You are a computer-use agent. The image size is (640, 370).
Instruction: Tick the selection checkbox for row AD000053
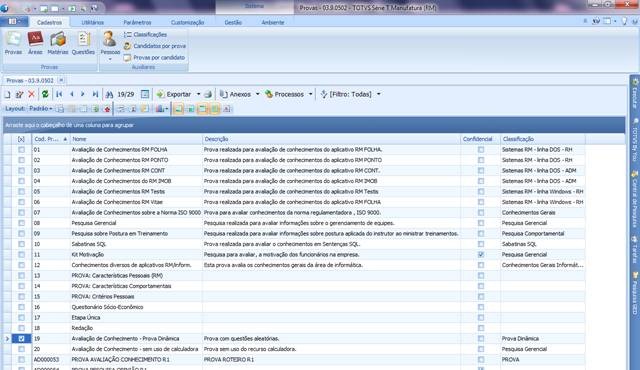coord(22,359)
